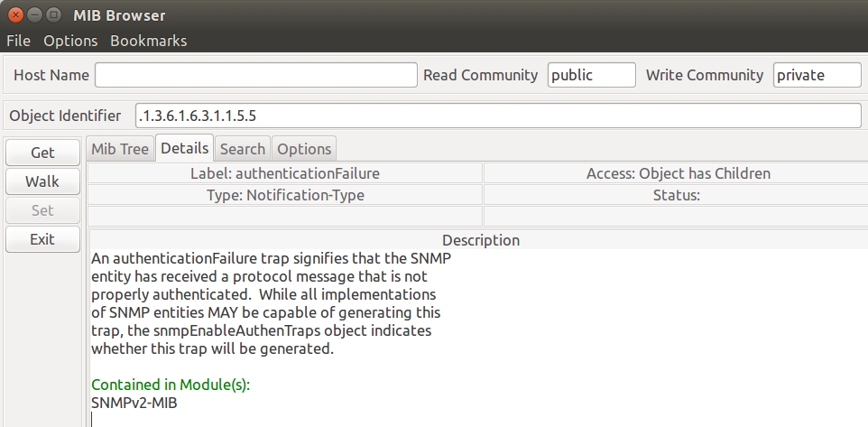Image resolution: width=868 pixels, height=427 pixels.
Task: Close the MIB Browser window
Action: point(15,14)
